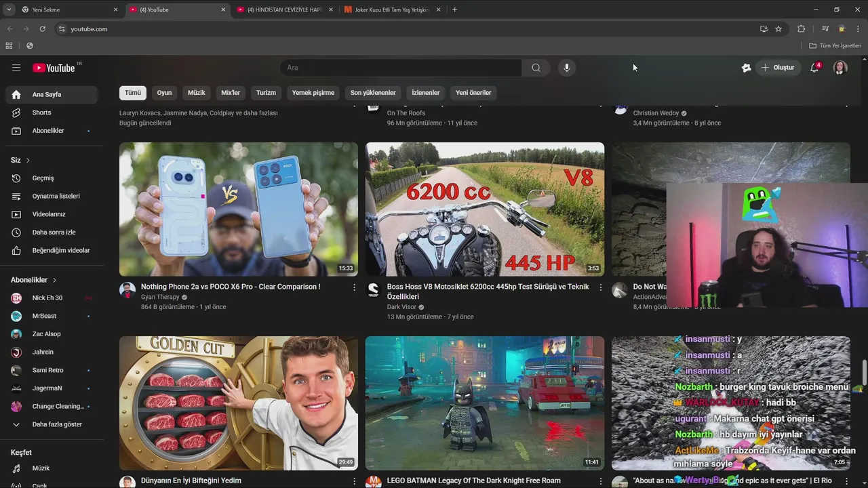Open JagermaN subscription channel
The width and height of the screenshot is (868, 488).
tap(52, 388)
